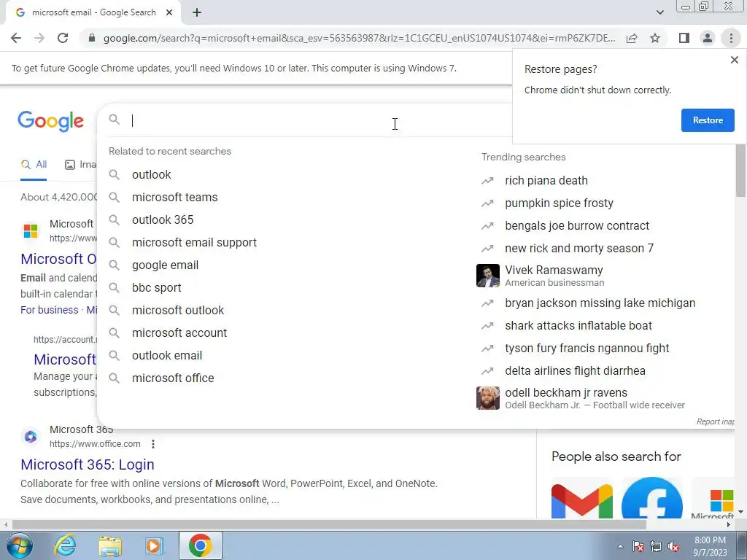Click the horizontal scrollbar at page bottom

(329, 524)
